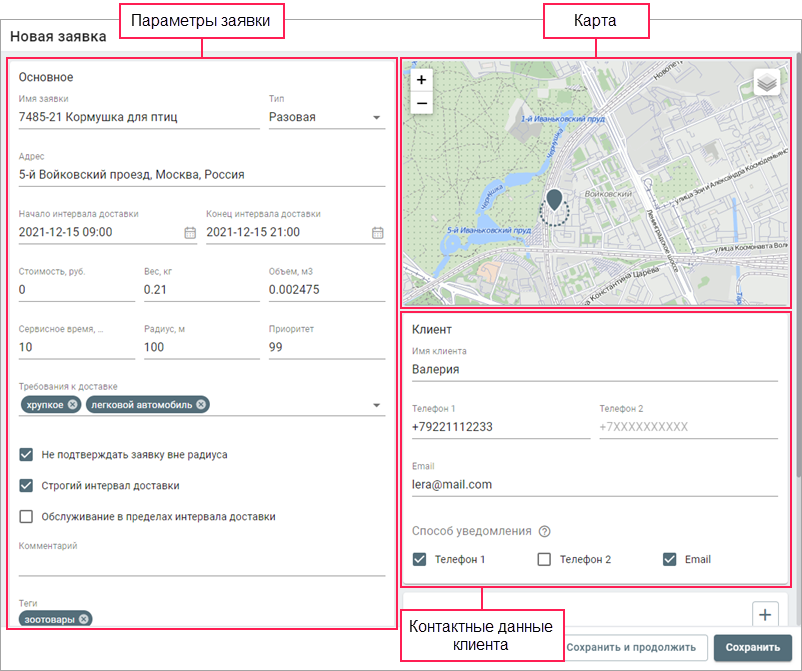This screenshot has height=671, width=802.
Task: Uncheck 'Не подтверждать заявку вне радиуса'
Action: [27, 455]
